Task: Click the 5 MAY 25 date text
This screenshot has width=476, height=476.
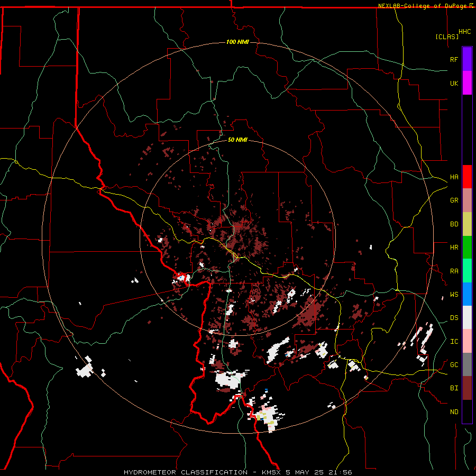Action: pyautogui.click(x=305, y=472)
